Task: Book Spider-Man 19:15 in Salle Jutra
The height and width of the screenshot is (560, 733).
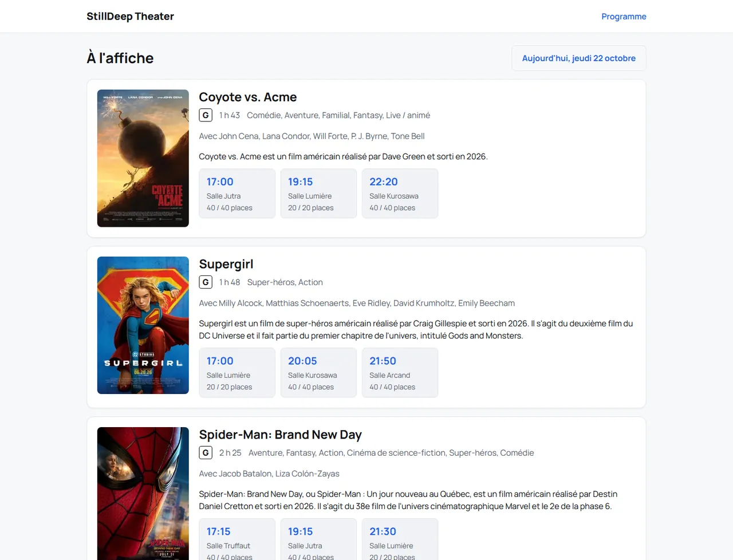Action: (318, 539)
